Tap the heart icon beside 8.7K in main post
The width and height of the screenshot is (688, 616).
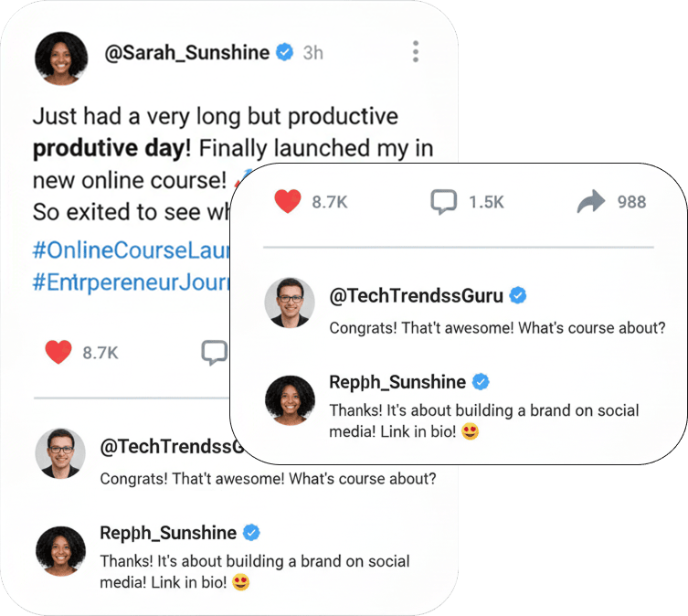[58, 352]
